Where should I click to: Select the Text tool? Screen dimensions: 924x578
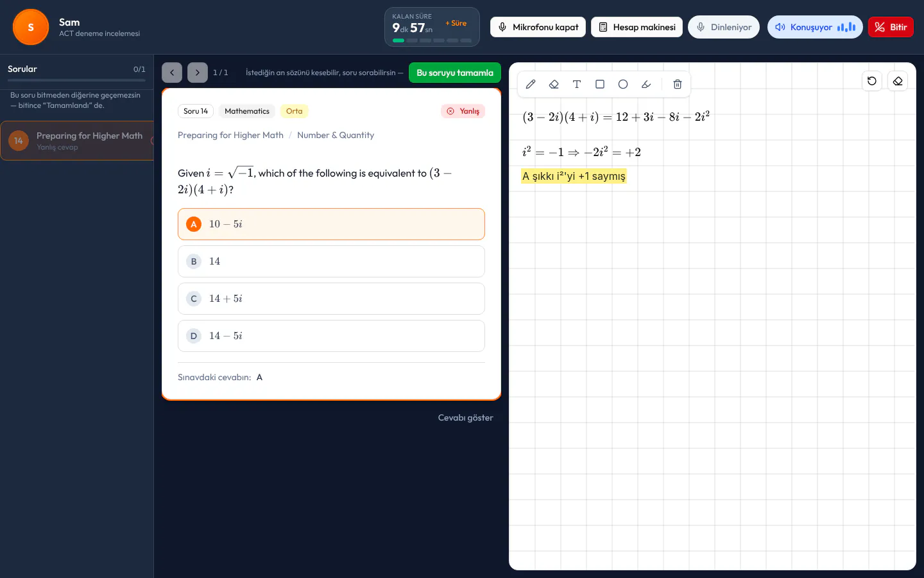[577, 84]
